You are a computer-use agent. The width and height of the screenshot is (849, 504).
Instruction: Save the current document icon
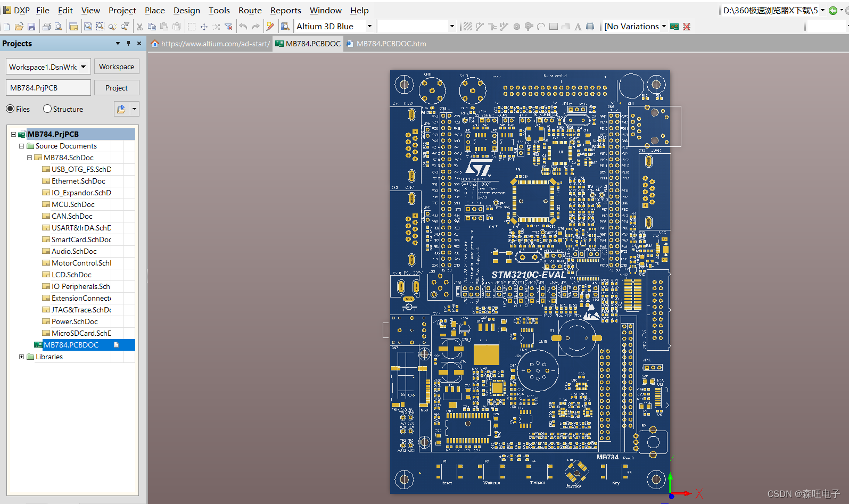(x=31, y=27)
